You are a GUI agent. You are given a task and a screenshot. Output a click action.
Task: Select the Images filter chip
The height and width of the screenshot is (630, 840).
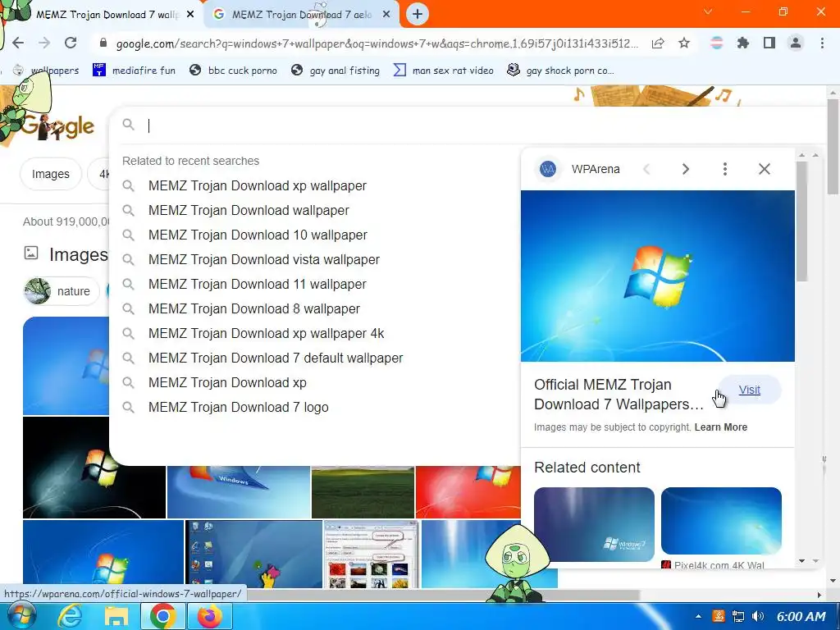(51, 174)
